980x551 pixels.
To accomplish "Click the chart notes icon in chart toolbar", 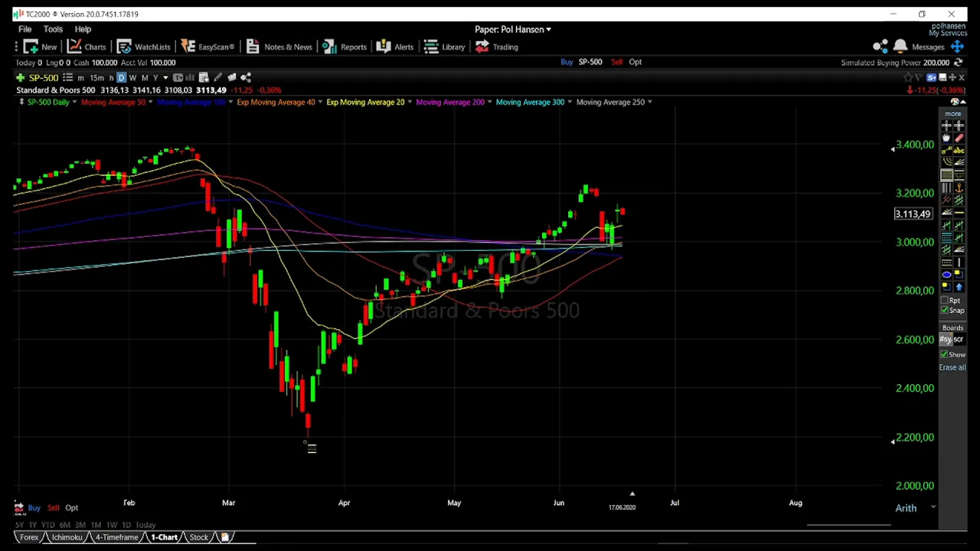I will [204, 77].
